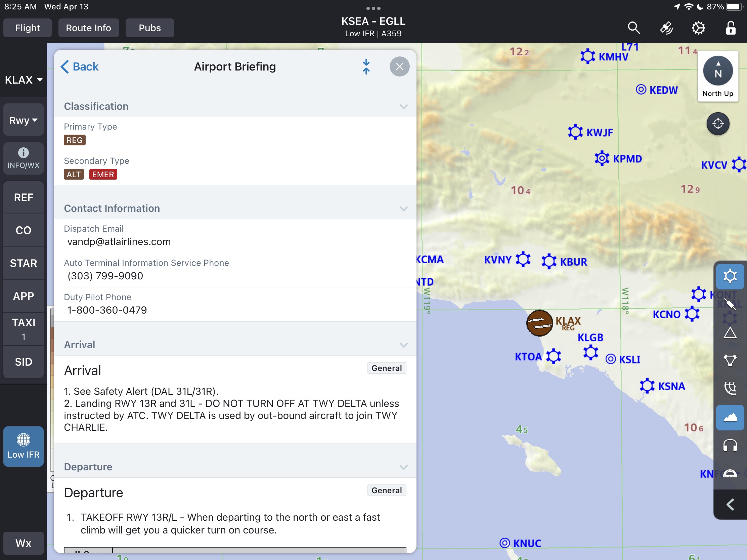Tap the headphones icon in right sidebar
This screenshot has height=560, width=747.
coord(729,445)
